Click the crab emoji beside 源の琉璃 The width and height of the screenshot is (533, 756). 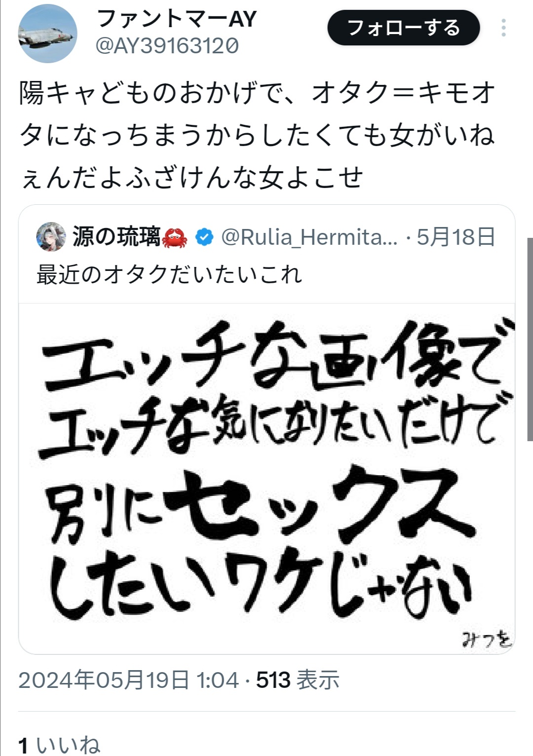point(175,237)
